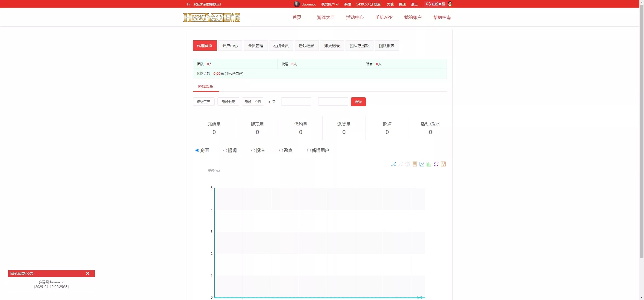Open the end date input field

[333, 101]
